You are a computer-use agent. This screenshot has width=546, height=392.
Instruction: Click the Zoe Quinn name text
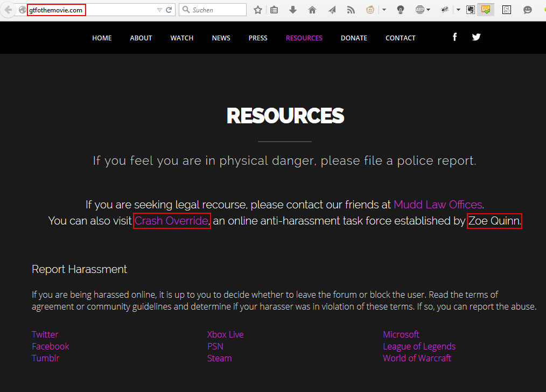click(x=494, y=221)
